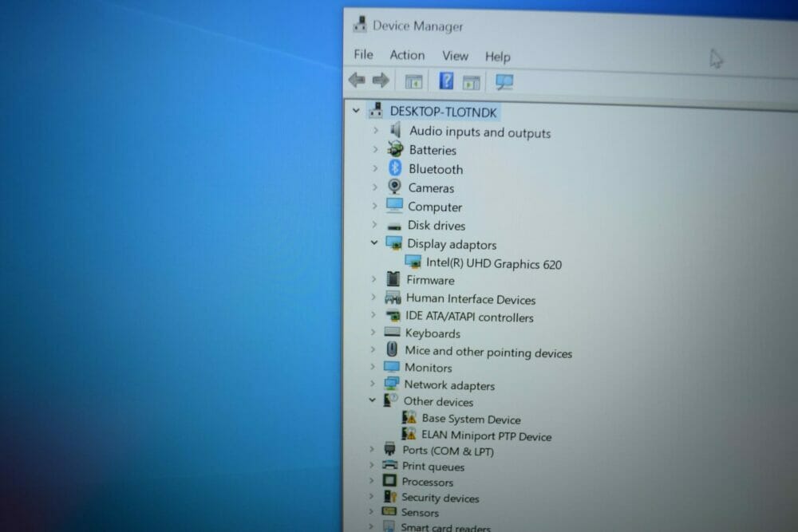
Task: Select the Sensors label
Action: 420,513
